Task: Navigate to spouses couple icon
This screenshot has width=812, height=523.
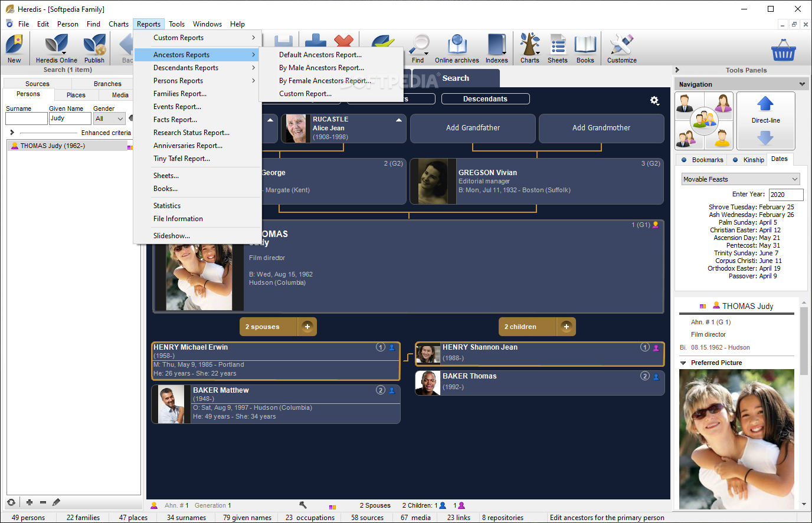Action: tap(685, 139)
